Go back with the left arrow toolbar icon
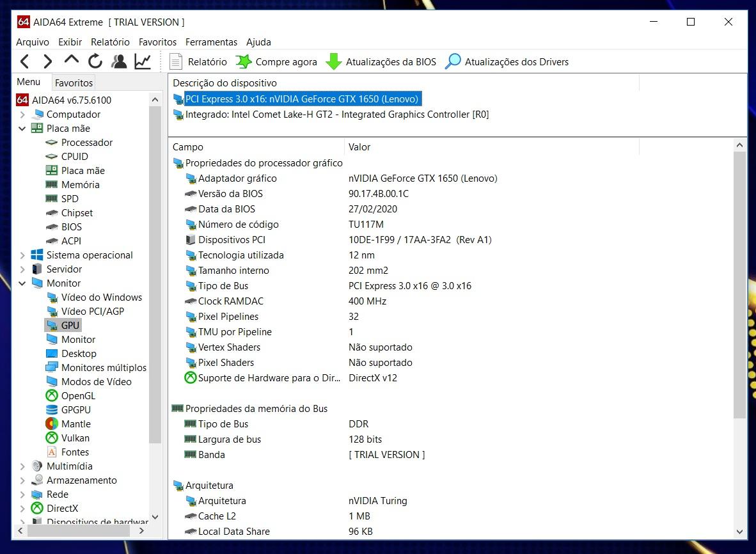This screenshot has width=756, height=554. (25, 61)
